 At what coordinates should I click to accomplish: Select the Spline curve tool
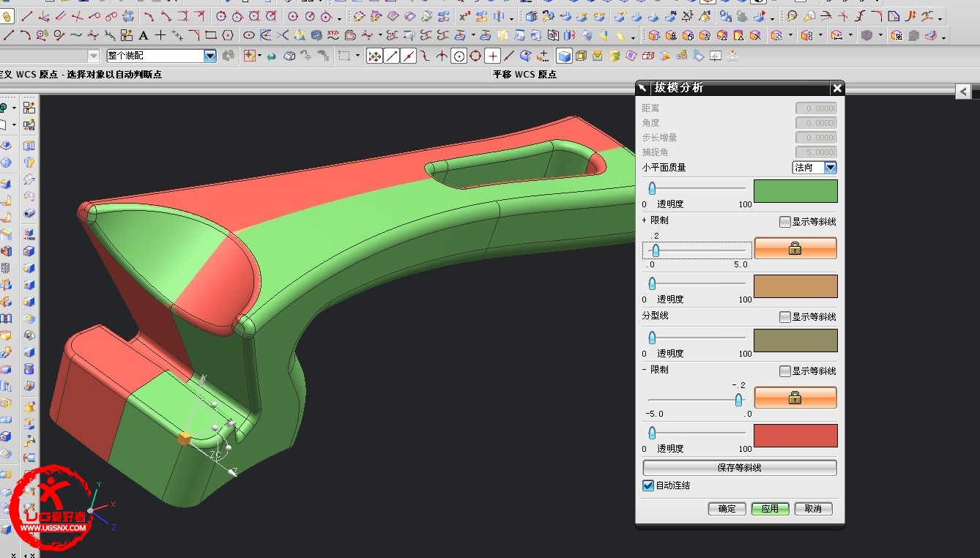tap(76, 34)
